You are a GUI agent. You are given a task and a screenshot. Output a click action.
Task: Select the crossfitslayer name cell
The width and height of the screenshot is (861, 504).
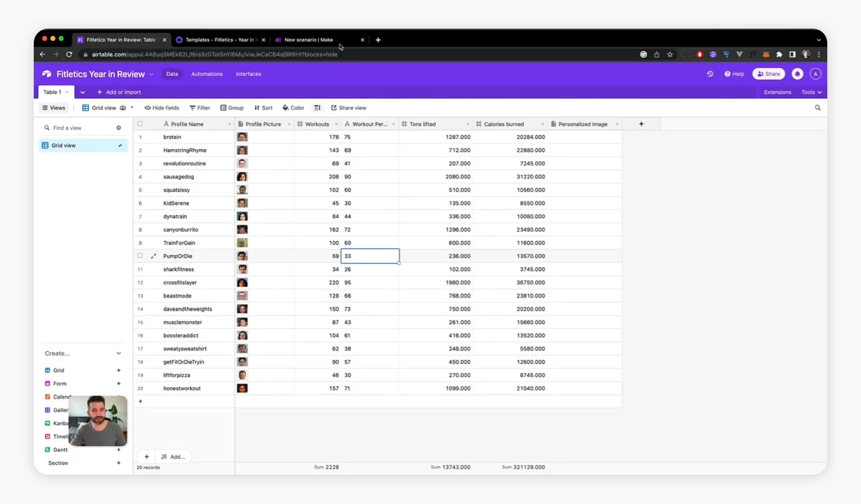(185, 282)
